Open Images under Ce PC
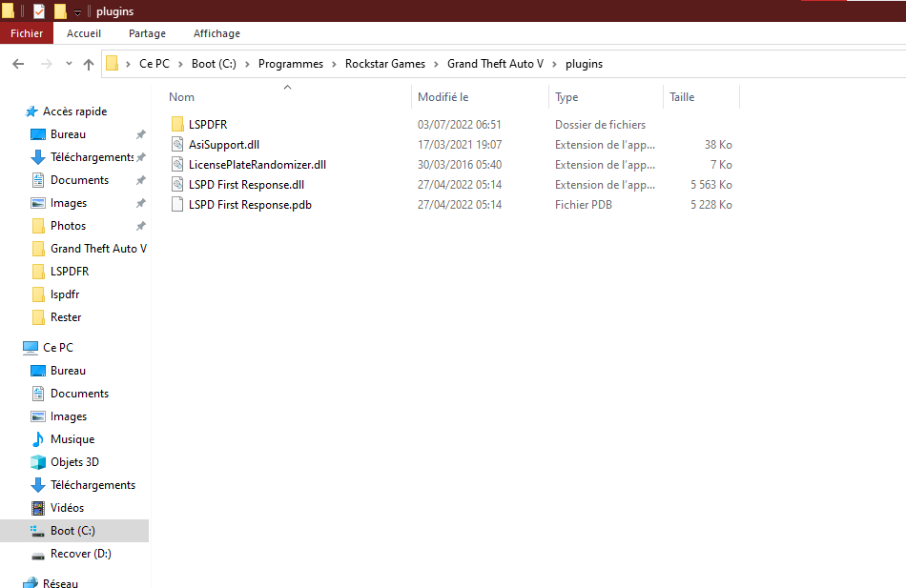Viewport: 906px width, 588px height. (x=68, y=416)
